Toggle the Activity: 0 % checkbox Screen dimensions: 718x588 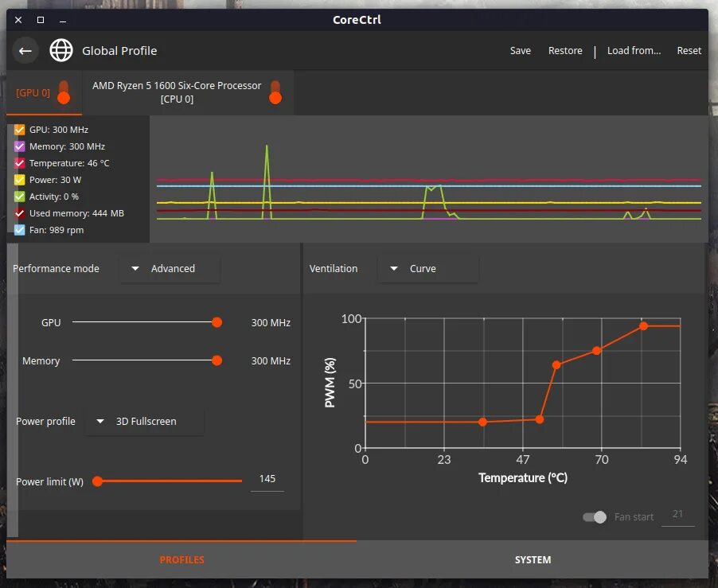[x=20, y=197]
